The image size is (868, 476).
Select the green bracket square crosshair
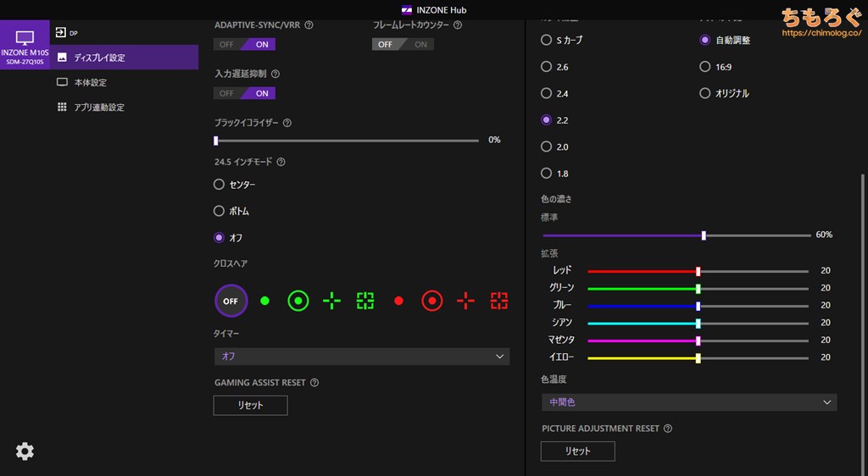click(x=365, y=301)
